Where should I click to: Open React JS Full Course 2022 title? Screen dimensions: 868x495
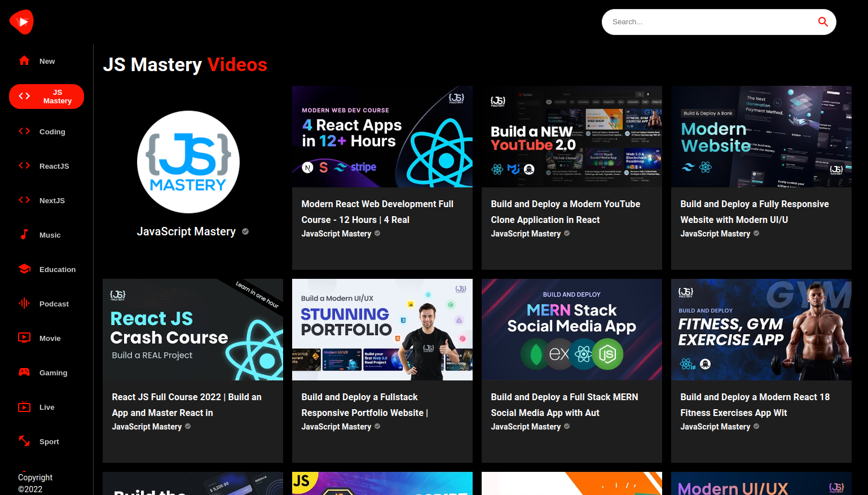coord(187,405)
